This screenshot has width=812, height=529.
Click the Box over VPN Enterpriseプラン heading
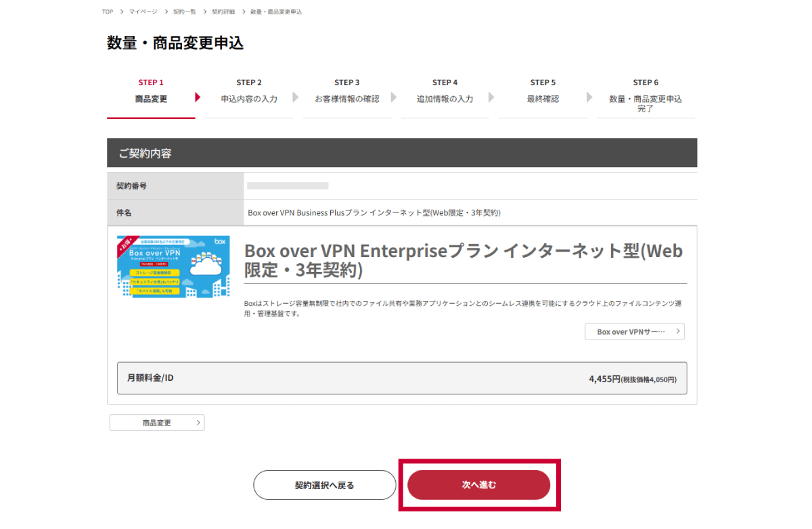click(x=464, y=260)
